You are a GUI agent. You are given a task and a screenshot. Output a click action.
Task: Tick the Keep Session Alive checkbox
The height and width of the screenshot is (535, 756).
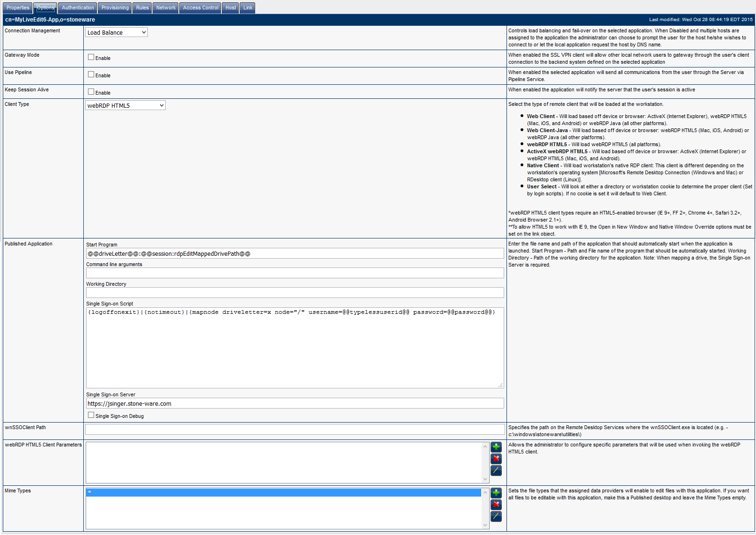pos(91,92)
